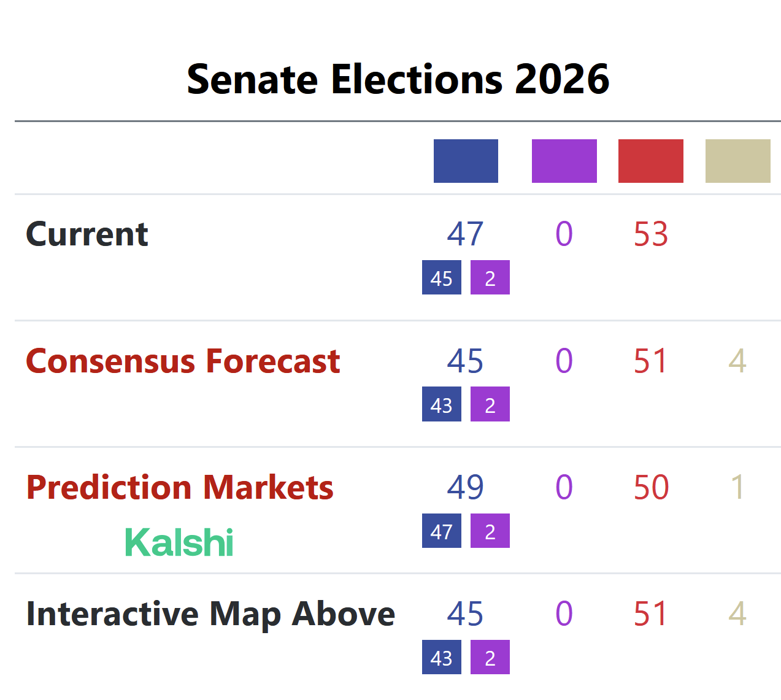This screenshot has height=700, width=781.
Task: Click the red 53 in Current row
Action: click(x=650, y=234)
